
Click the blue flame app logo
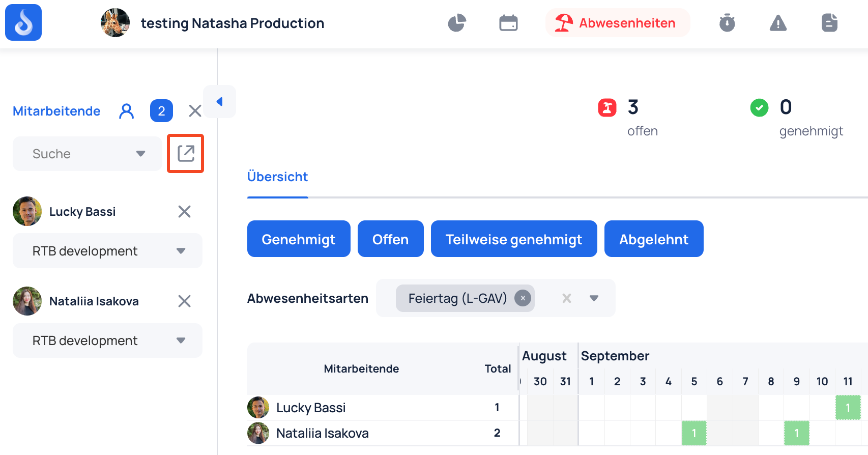pos(23,22)
